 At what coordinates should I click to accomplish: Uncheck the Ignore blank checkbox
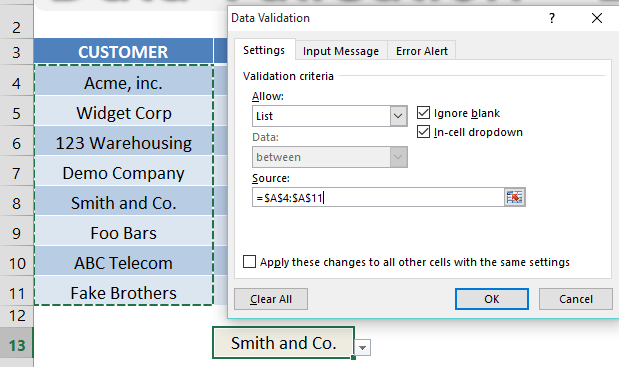click(423, 113)
